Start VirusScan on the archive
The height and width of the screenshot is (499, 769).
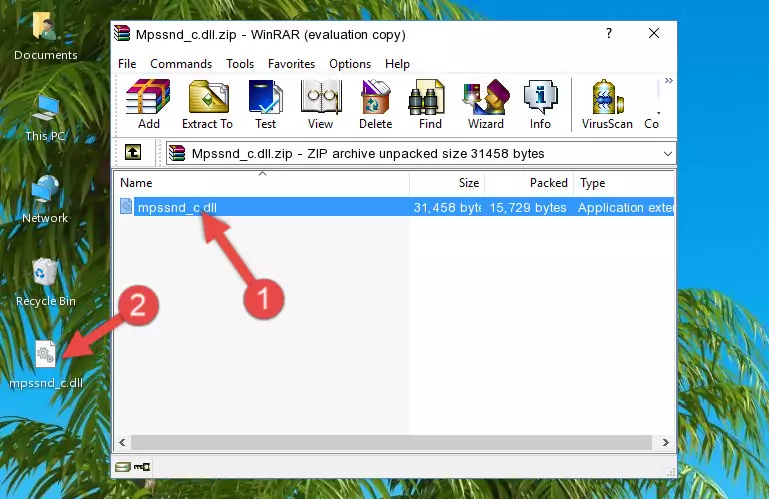607,104
